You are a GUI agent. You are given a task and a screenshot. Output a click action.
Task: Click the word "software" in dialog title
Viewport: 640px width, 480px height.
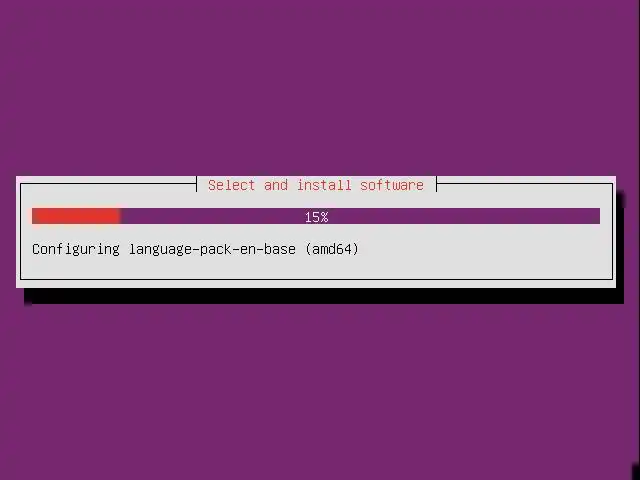click(x=392, y=185)
